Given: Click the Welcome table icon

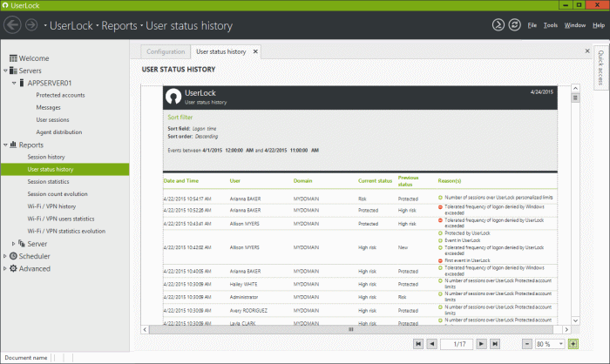Looking at the screenshot, I should point(13,58).
